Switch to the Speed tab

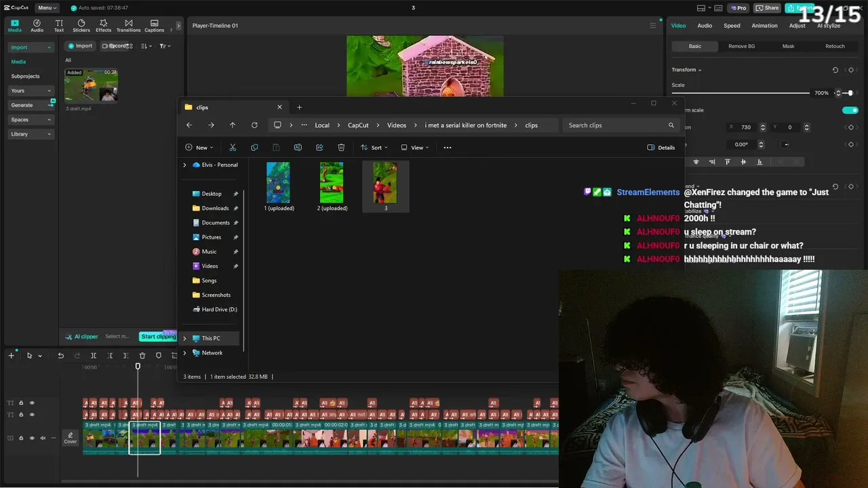click(732, 26)
